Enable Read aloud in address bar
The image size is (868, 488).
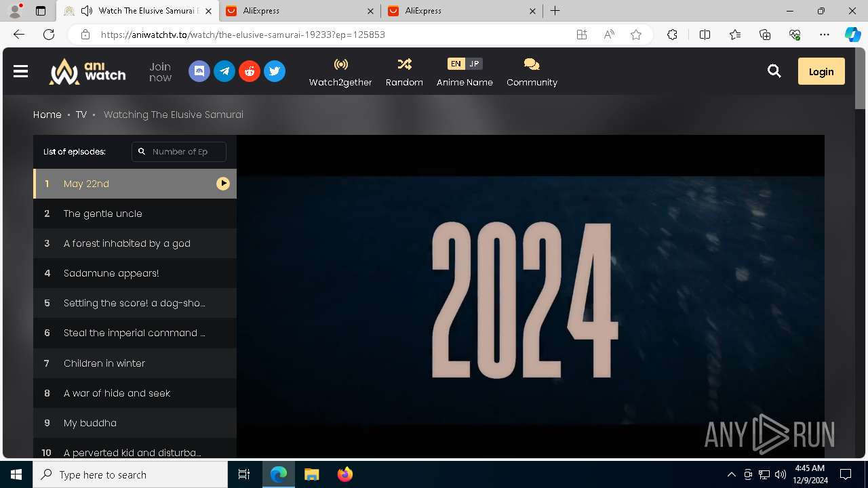pos(609,35)
